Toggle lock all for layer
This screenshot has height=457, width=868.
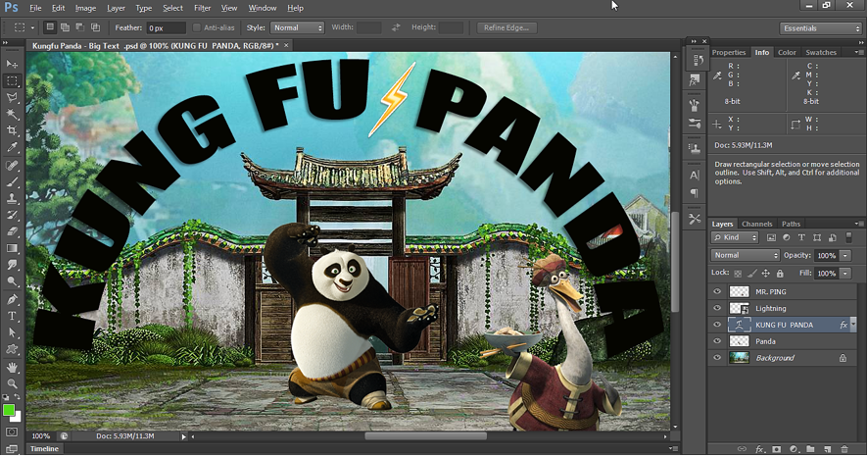pyautogui.click(x=780, y=273)
